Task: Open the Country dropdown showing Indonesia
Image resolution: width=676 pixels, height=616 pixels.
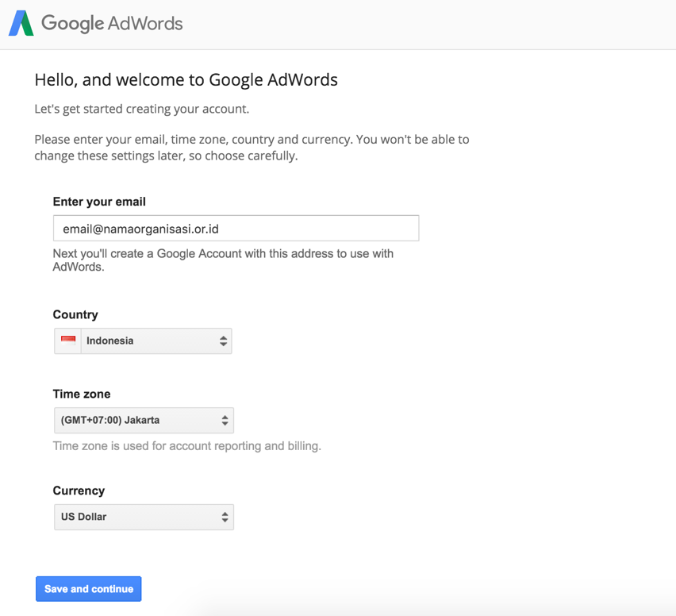Action: (143, 341)
